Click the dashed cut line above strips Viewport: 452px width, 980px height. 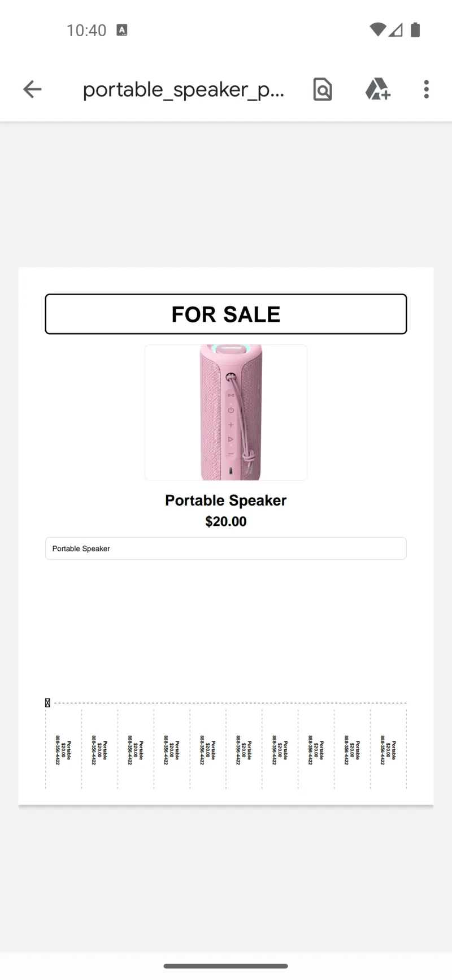click(226, 703)
